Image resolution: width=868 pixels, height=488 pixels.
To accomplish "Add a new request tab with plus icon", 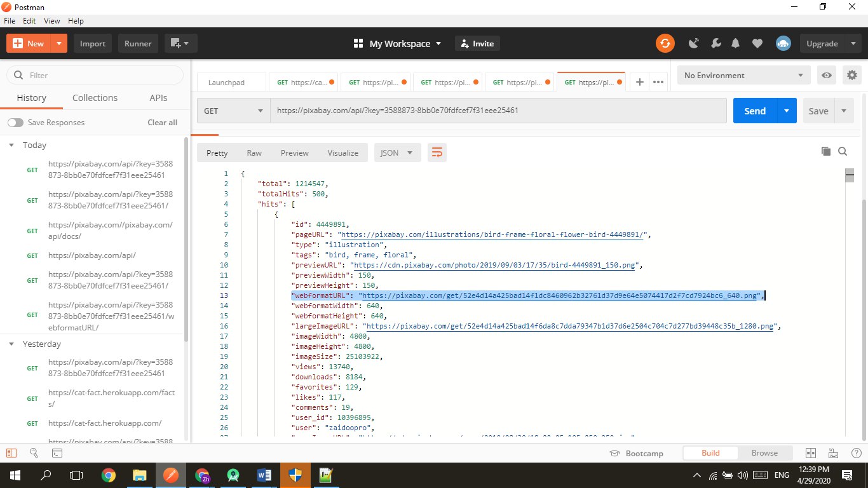I will point(640,82).
